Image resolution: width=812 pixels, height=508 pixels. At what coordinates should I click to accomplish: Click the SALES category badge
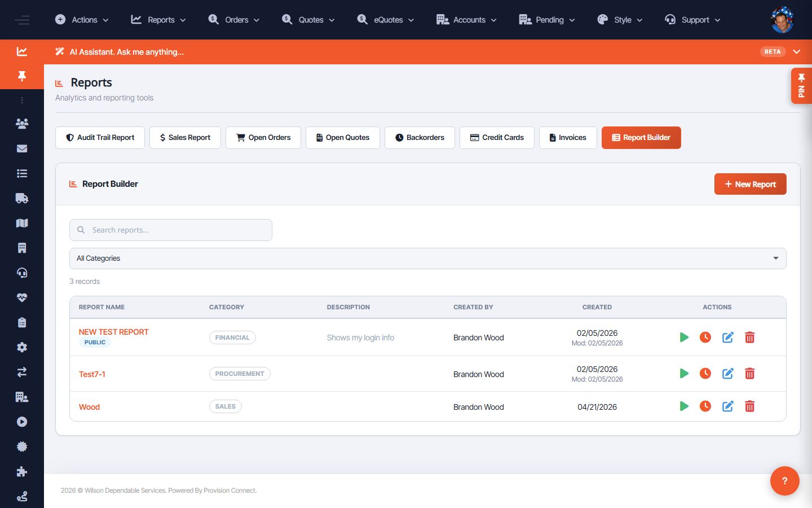[226, 406]
